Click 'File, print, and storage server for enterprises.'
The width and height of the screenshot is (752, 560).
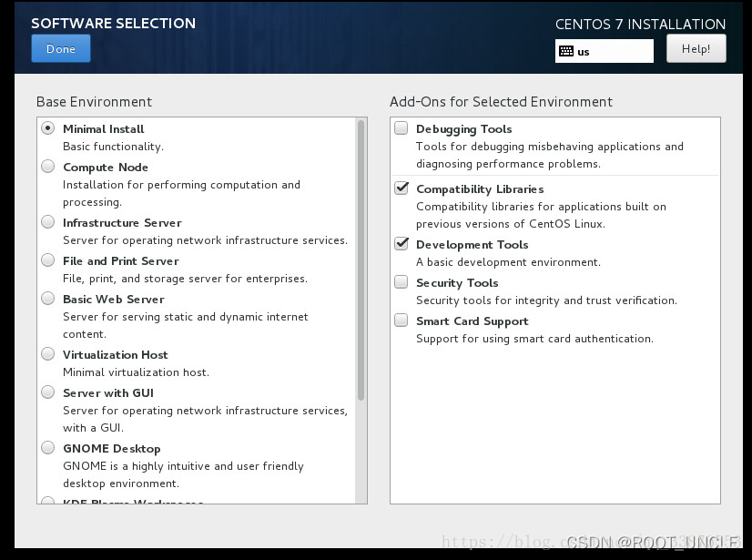coord(185,279)
